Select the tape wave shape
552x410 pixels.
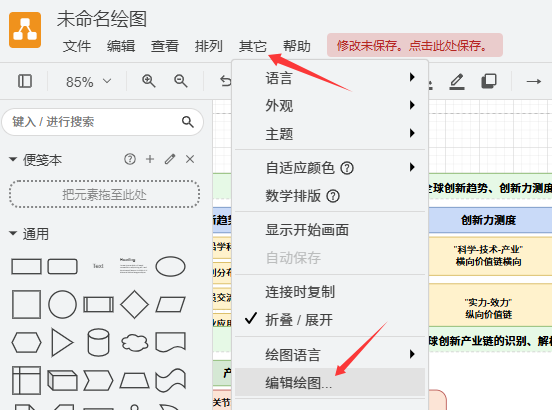(170, 380)
